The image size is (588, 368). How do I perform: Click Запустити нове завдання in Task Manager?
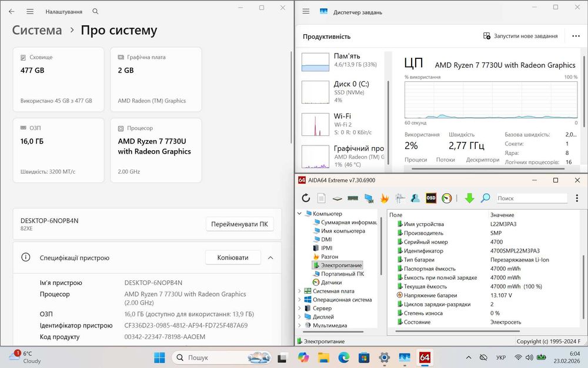(x=520, y=36)
